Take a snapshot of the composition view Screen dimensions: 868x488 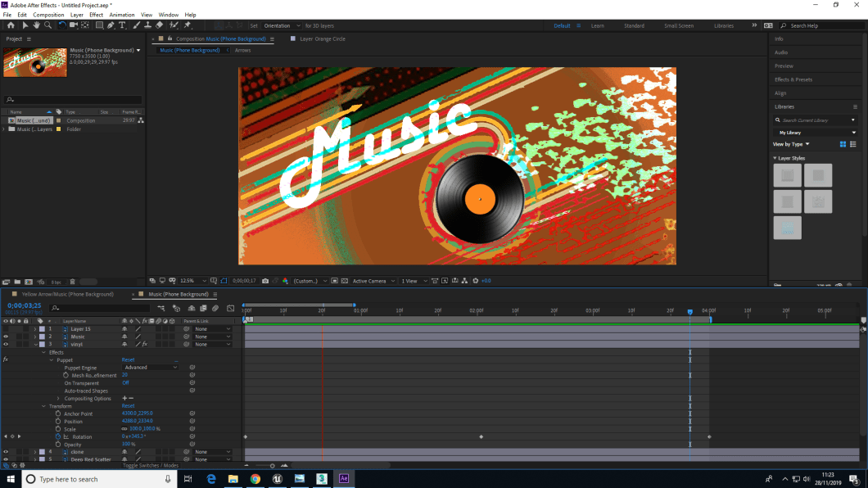tap(265, 281)
